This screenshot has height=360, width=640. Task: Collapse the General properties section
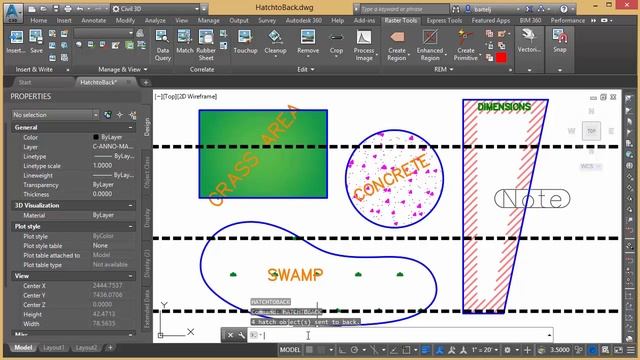click(x=130, y=127)
